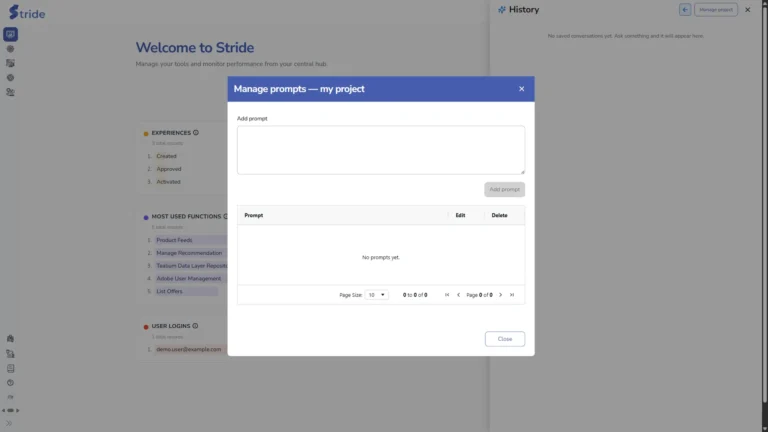Screen dimensions: 768x432
Task: Click the info icon next to USER LOGINS
Action: click(x=195, y=326)
